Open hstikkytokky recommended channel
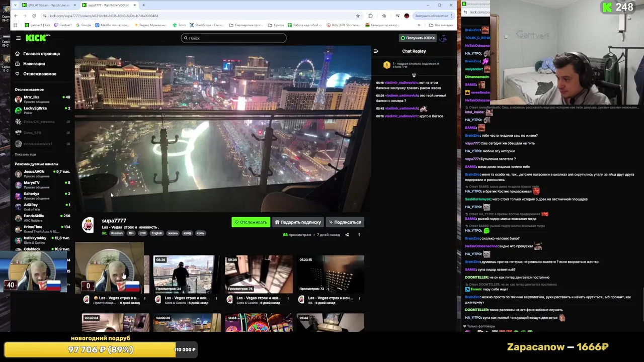Image resolution: width=644 pixels, height=362 pixels. 42,240
